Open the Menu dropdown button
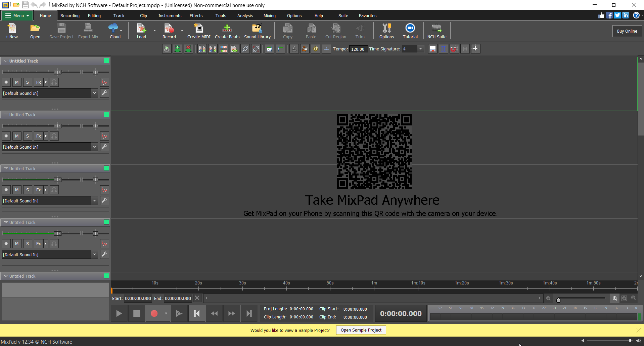Image resolution: width=644 pixels, height=346 pixels. pos(17,15)
